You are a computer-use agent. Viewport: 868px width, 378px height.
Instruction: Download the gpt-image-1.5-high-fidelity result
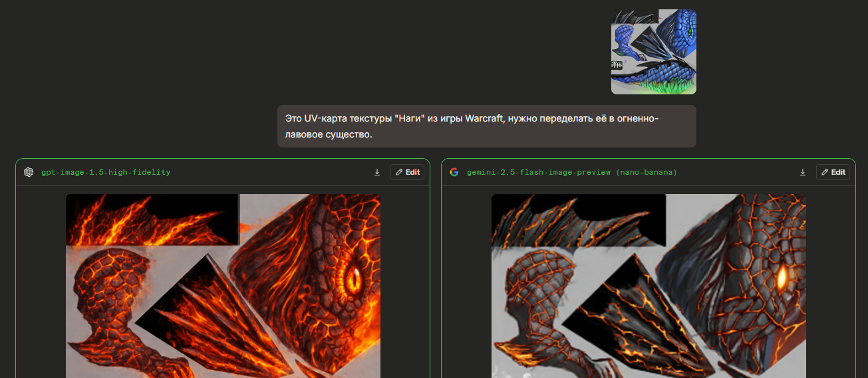pos(377,172)
